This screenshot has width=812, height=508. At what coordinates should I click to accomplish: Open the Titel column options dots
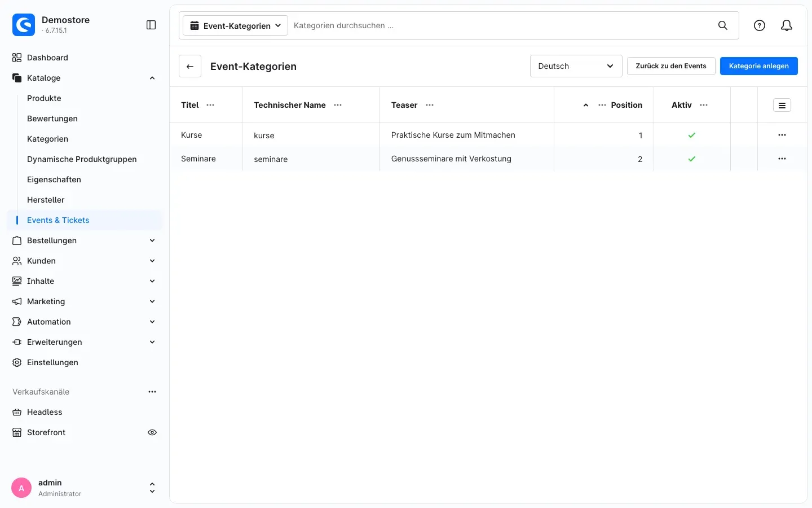pyautogui.click(x=210, y=105)
